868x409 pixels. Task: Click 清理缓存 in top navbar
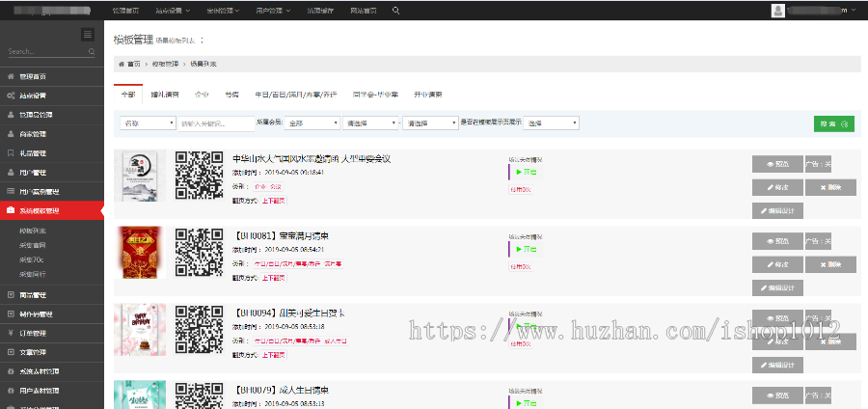(320, 11)
